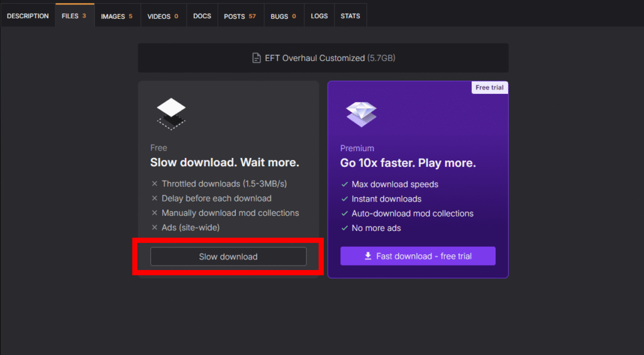Open the Description tab

28,16
